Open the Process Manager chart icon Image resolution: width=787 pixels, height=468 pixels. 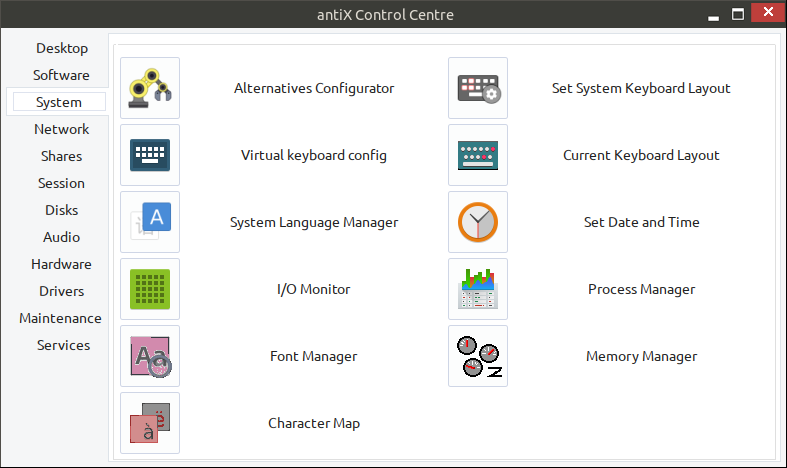pos(478,289)
